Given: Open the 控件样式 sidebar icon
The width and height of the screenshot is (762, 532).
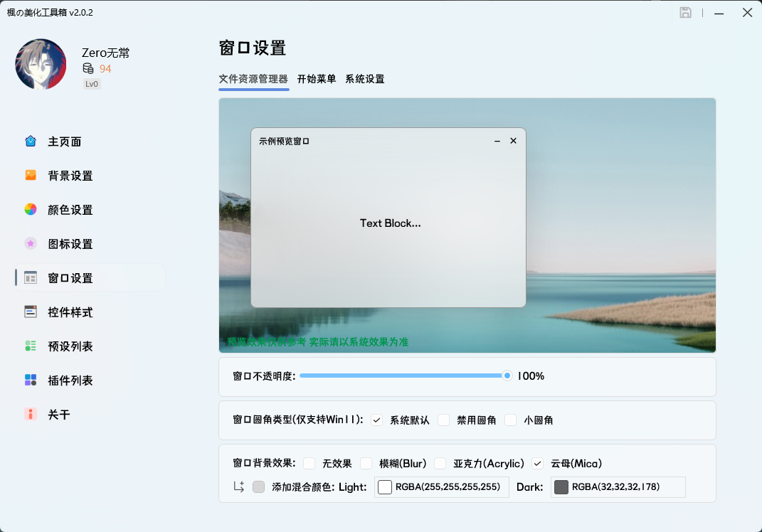Looking at the screenshot, I should point(31,312).
